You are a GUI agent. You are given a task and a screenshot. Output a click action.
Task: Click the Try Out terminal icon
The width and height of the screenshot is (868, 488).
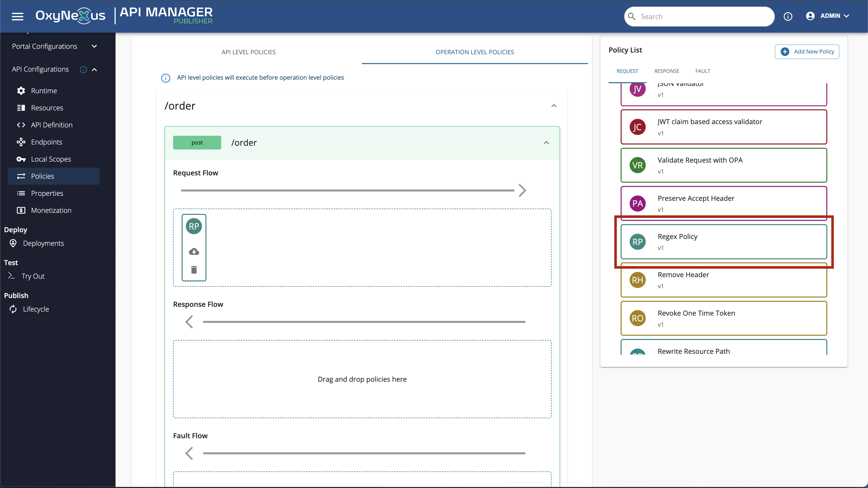coord(12,276)
